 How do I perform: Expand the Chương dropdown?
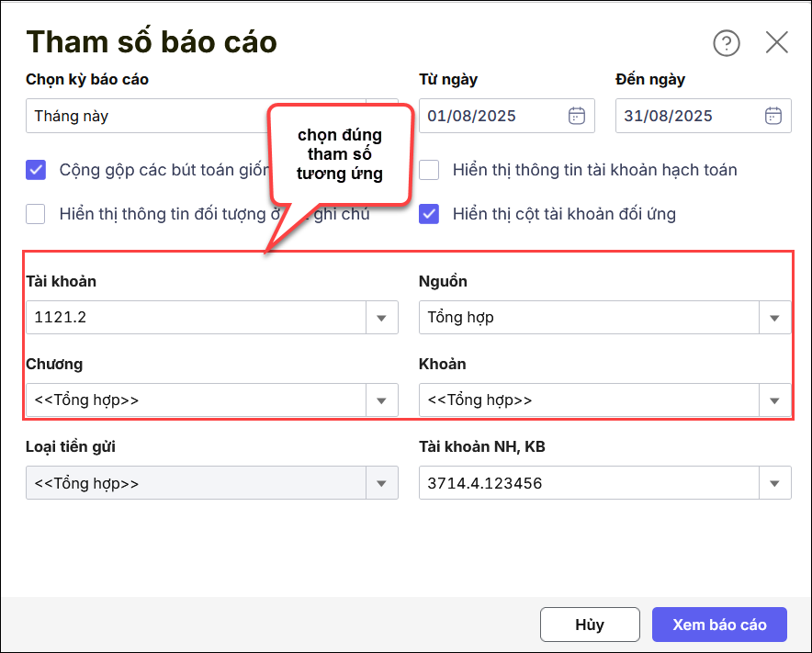click(382, 400)
